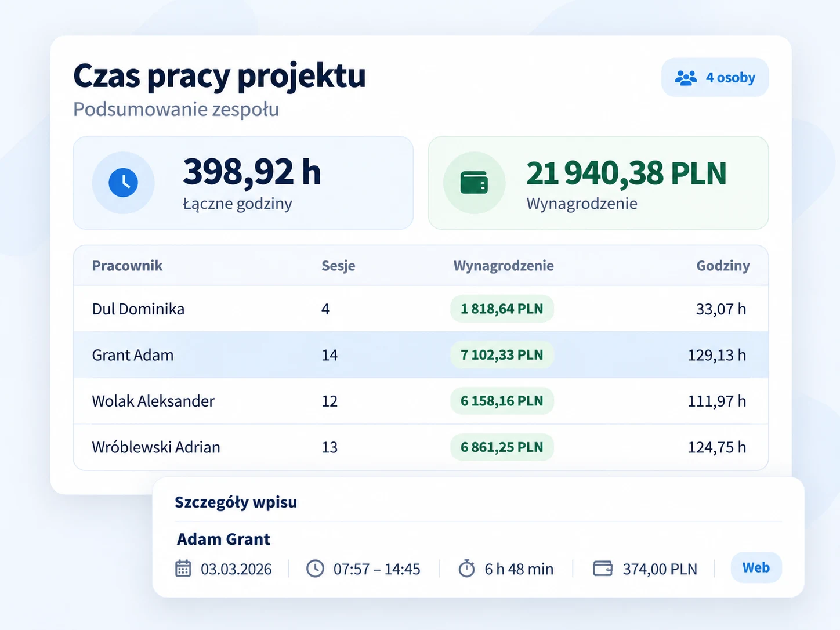Click the 7 102,33 PLN pay badge

click(x=502, y=355)
